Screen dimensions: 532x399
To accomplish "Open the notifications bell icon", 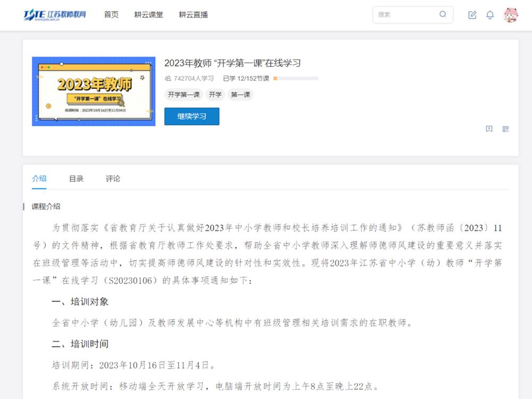I will [490, 15].
